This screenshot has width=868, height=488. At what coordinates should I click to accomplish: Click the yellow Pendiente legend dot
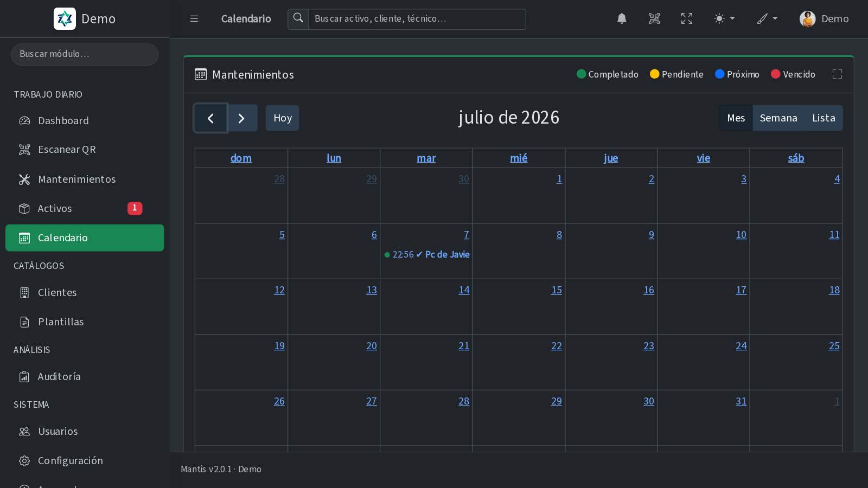(655, 74)
